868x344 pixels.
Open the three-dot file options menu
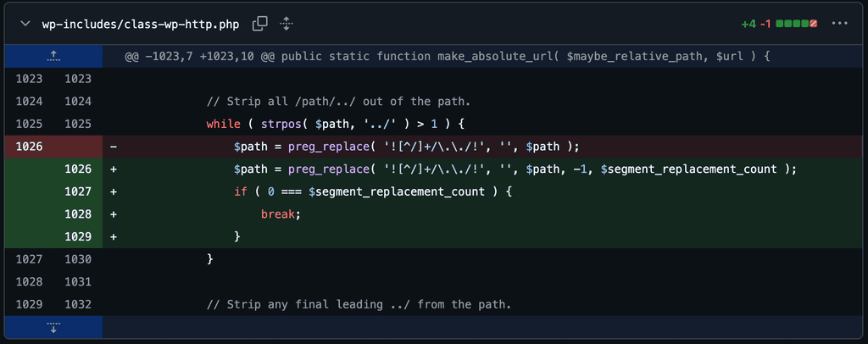840,24
